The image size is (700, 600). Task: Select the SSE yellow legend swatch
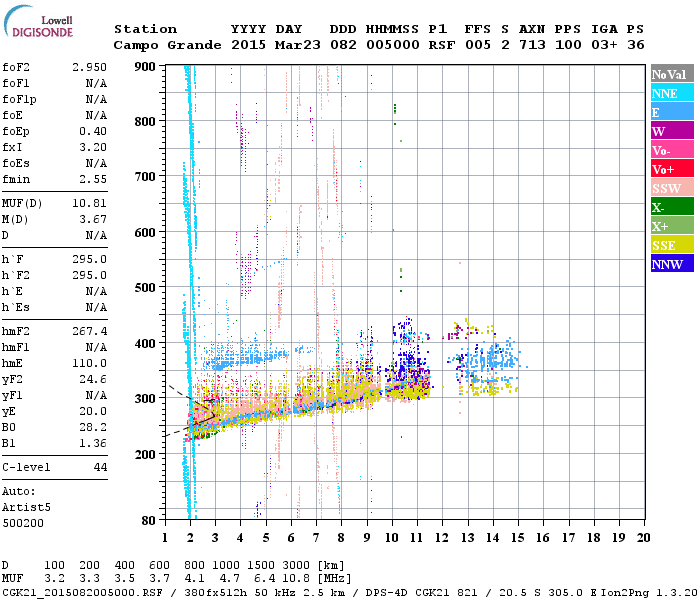coord(672,245)
